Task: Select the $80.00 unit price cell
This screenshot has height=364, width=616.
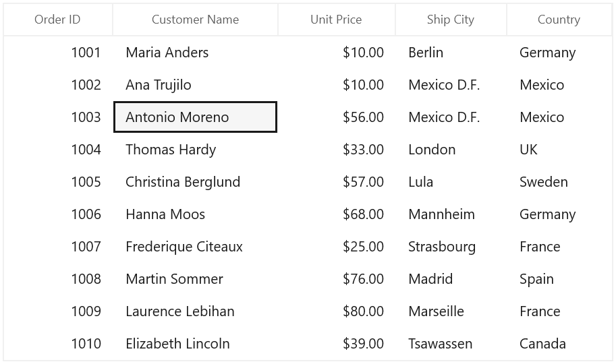Action: pos(337,311)
